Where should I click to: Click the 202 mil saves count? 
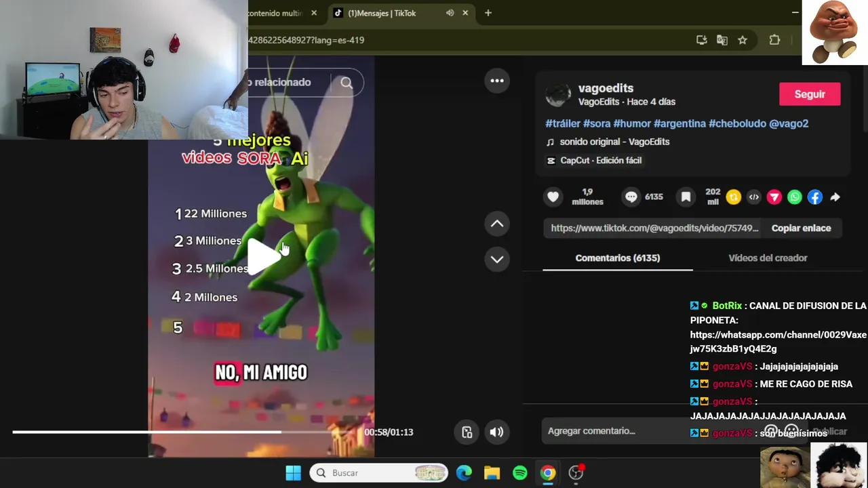713,197
